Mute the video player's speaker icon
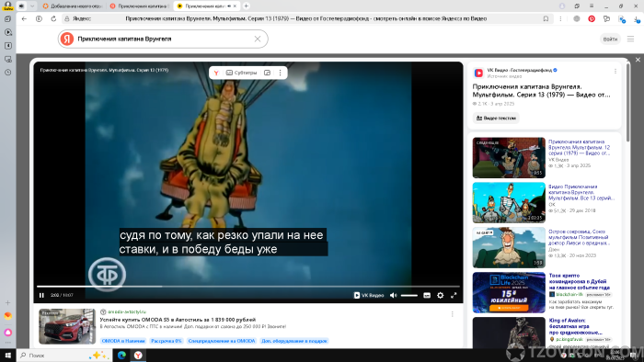The height and width of the screenshot is (362, 644). pos(393,295)
